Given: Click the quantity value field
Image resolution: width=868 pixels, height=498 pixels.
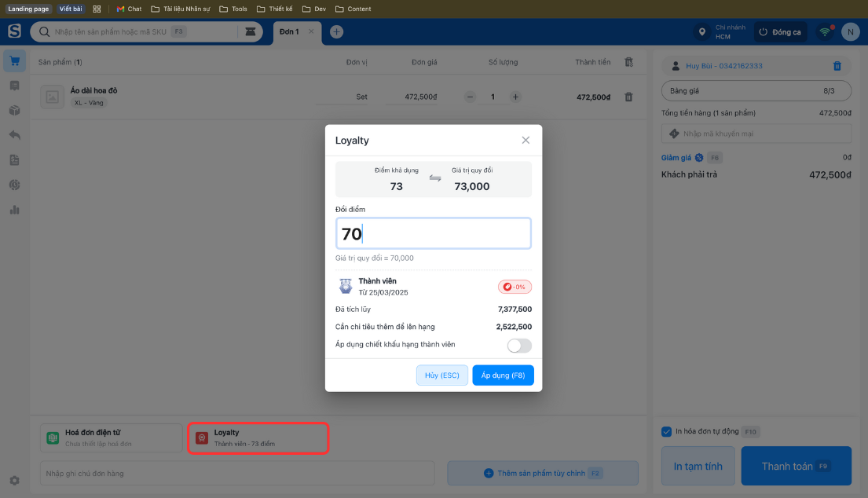Looking at the screenshot, I should point(493,97).
